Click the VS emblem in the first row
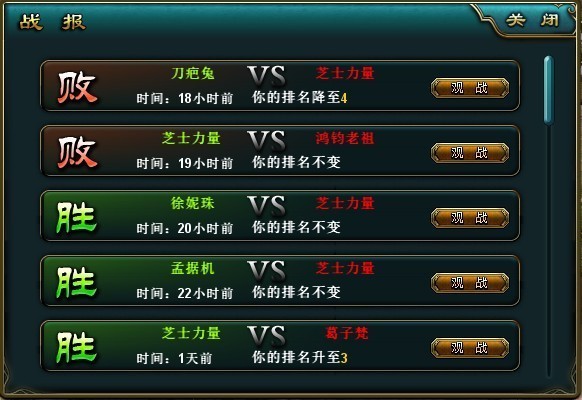 point(267,76)
